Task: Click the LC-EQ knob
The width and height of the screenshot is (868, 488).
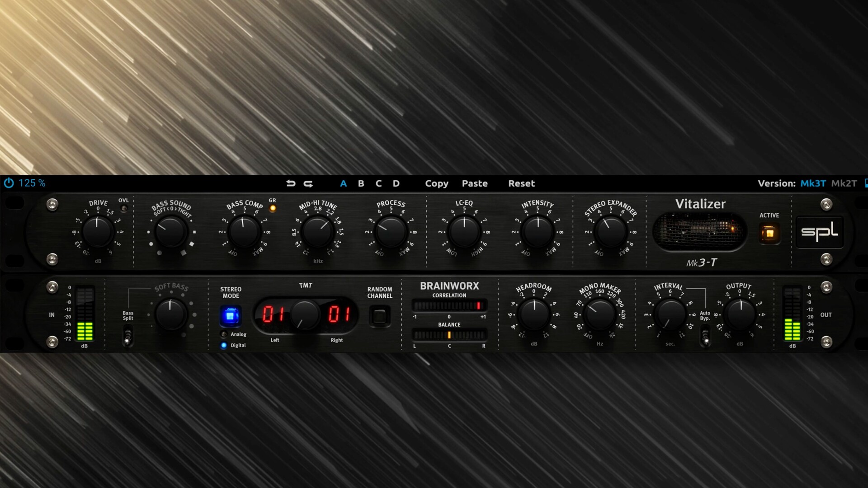Action: coord(464,232)
